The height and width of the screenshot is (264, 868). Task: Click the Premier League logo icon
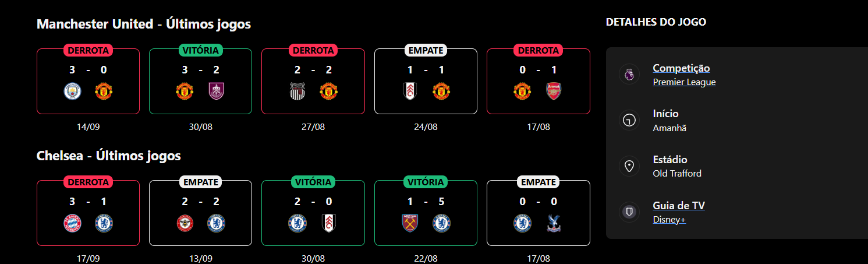[x=629, y=75]
